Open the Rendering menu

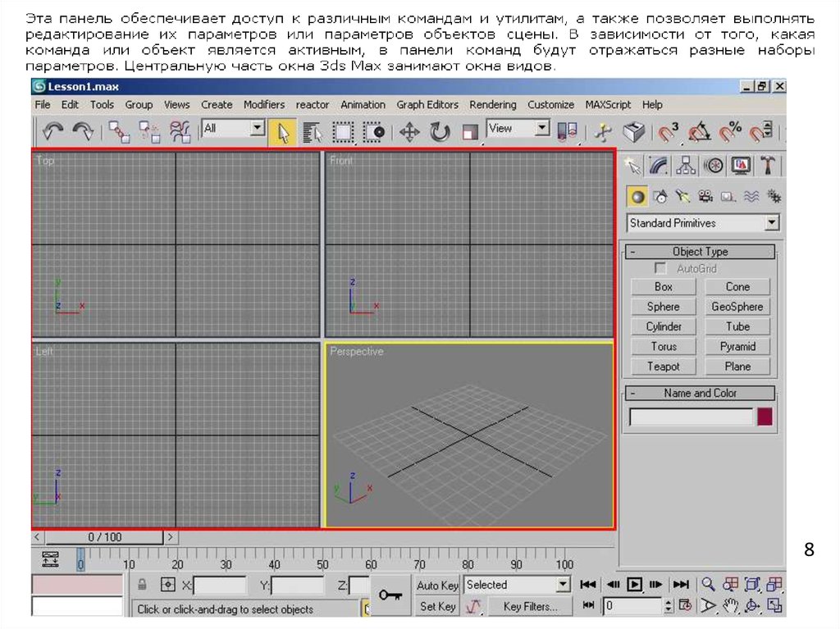[493, 105]
